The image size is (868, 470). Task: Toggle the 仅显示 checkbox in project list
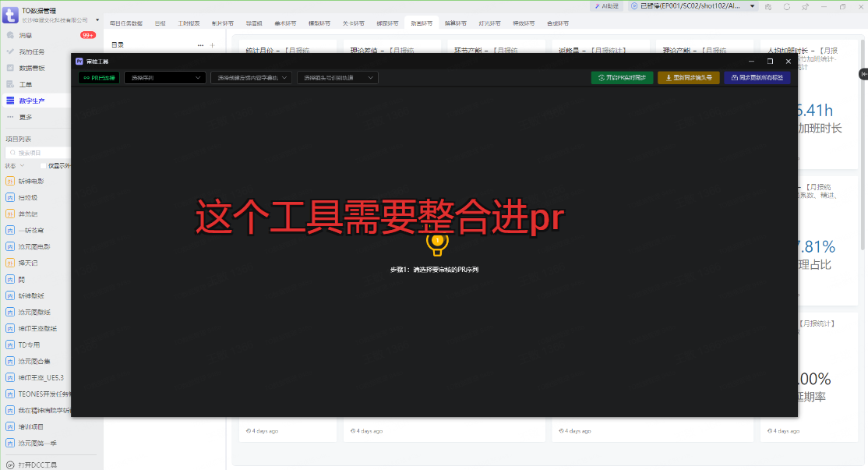44,165
